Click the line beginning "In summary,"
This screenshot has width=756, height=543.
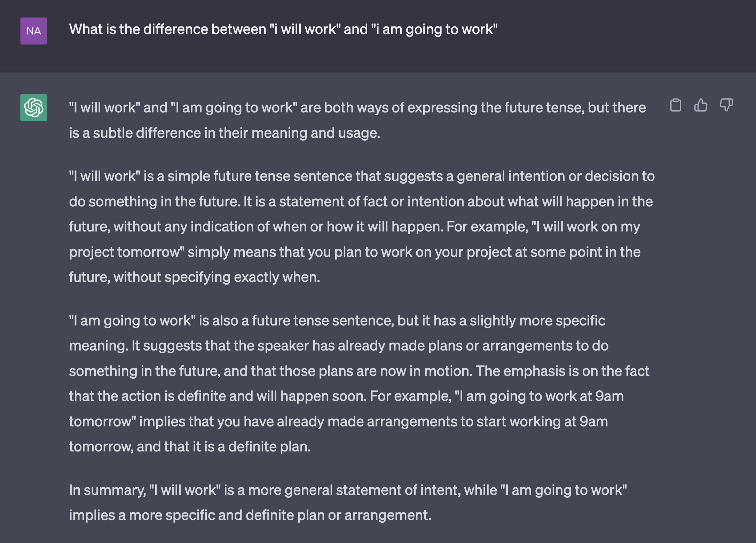coord(348,490)
